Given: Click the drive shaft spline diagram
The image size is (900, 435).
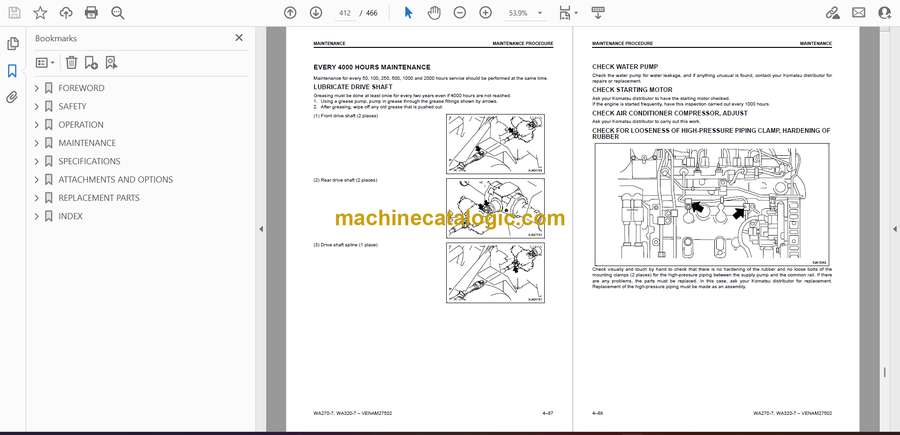Looking at the screenshot, I should click(495, 273).
